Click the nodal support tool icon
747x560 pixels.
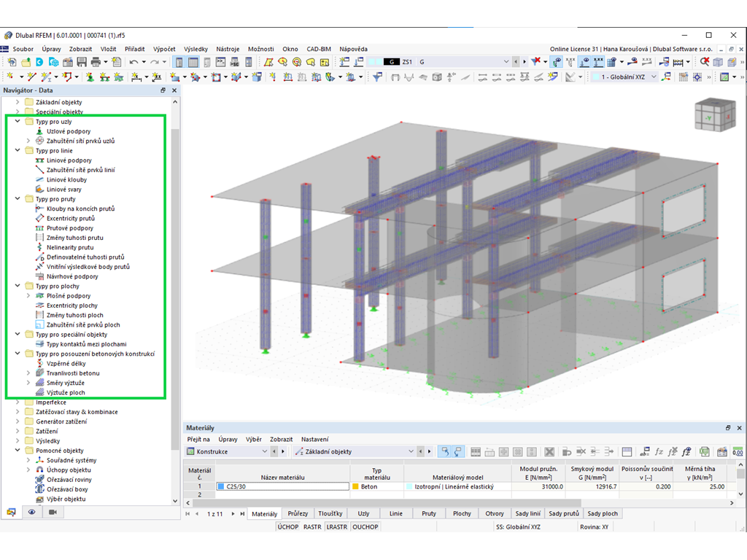[90, 77]
